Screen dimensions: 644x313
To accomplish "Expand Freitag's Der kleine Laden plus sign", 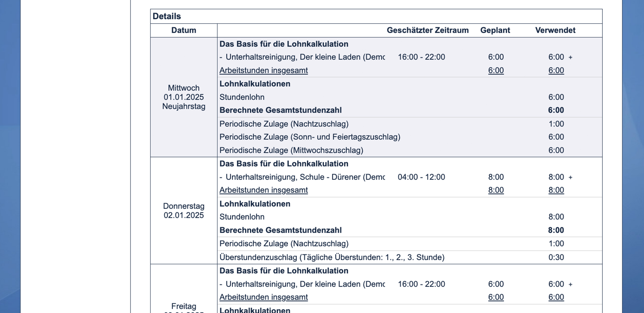I will (570, 284).
